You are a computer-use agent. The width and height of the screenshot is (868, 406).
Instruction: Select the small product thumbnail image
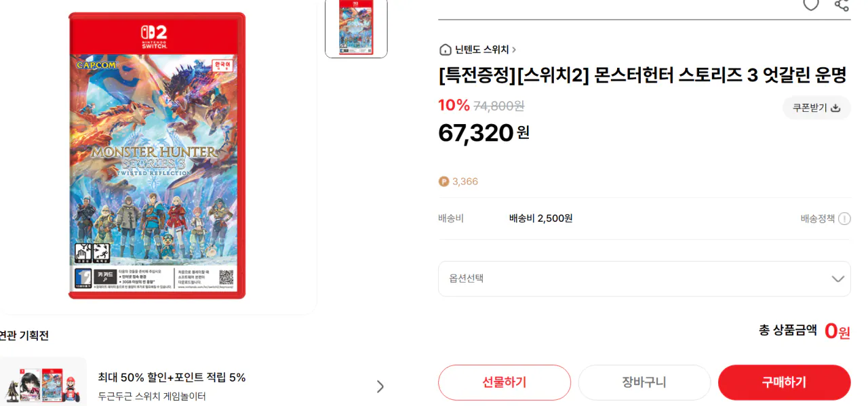[356, 28]
